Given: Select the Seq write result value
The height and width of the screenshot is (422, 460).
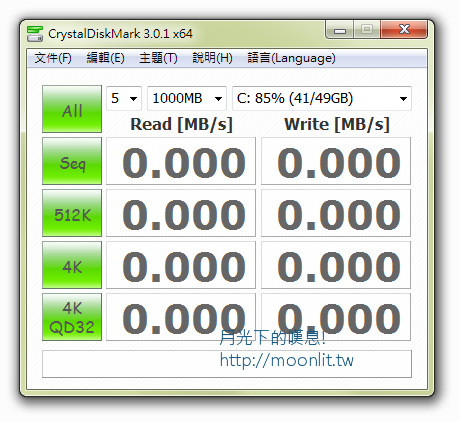Looking at the screenshot, I should tap(336, 161).
